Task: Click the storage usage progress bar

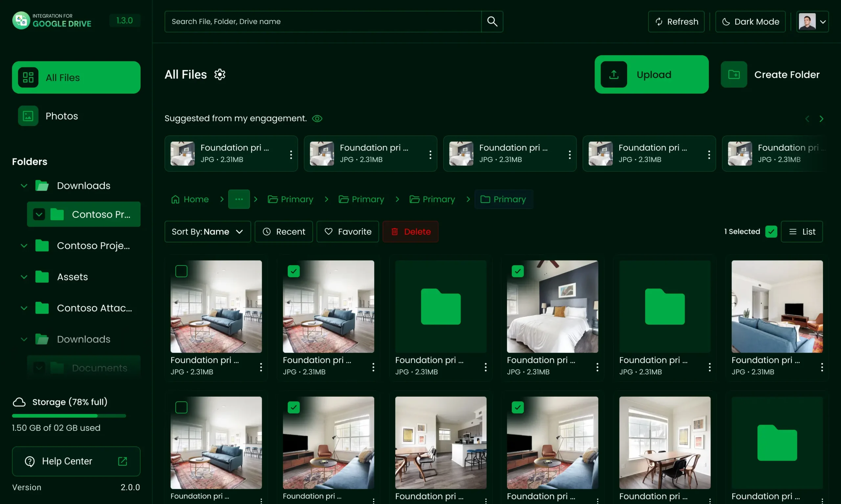Action: (x=69, y=415)
